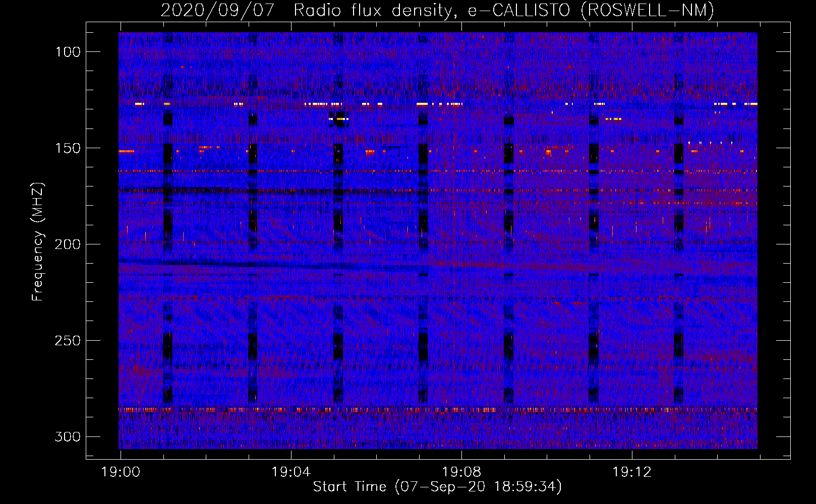
Task: Select the '200' frequency tick label
Action: click(x=68, y=244)
